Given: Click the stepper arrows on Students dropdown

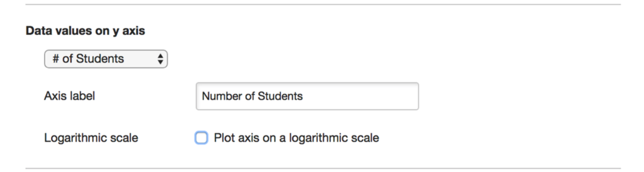Looking at the screenshot, I should coord(160,59).
